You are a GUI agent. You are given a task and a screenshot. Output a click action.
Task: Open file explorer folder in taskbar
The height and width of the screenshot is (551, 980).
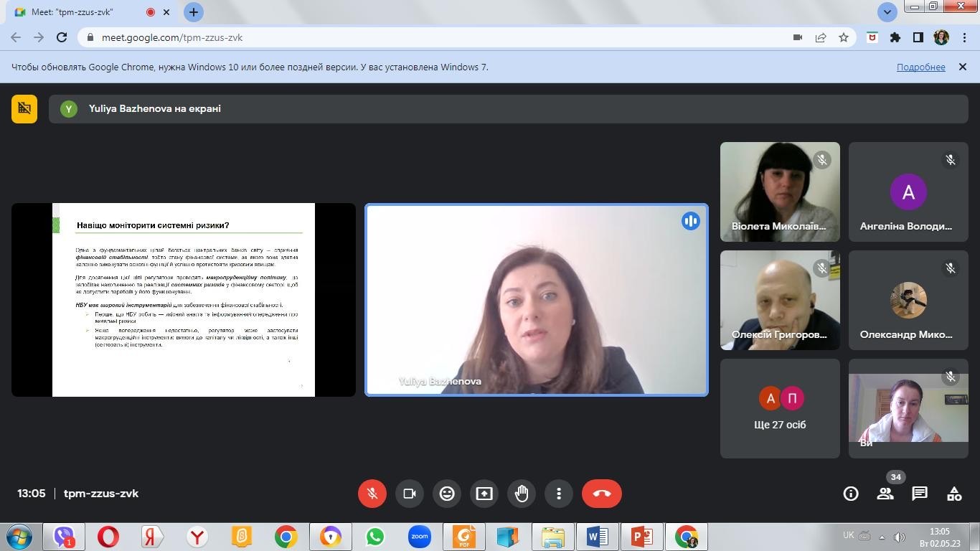coord(552,537)
